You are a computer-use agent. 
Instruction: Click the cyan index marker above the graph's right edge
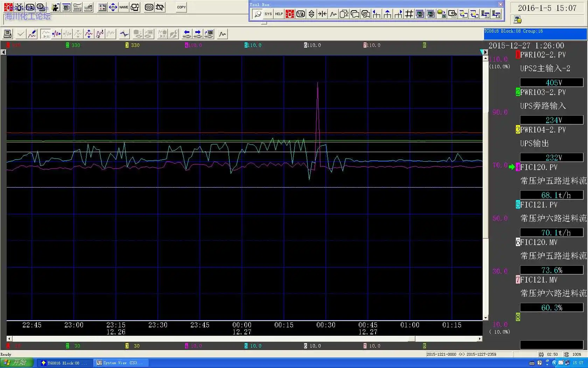click(x=482, y=52)
